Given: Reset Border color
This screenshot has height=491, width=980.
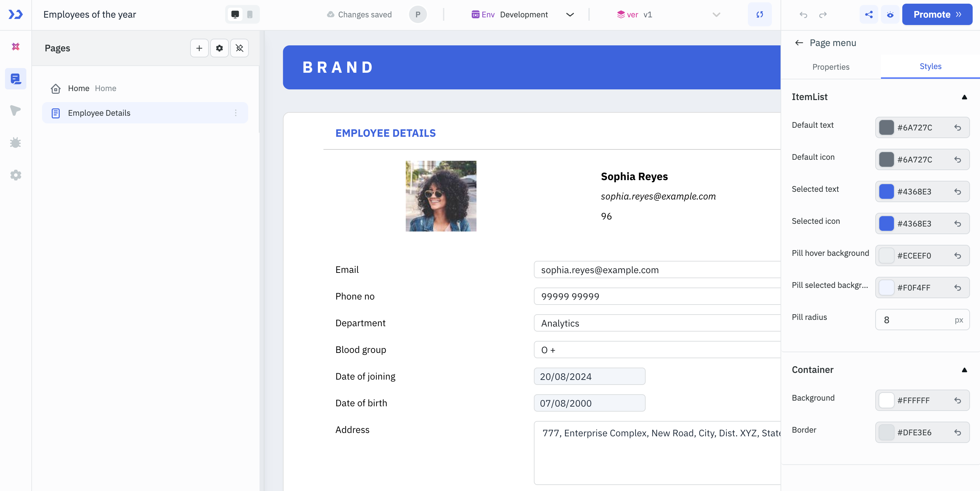Looking at the screenshot, I should pos(958,432).
